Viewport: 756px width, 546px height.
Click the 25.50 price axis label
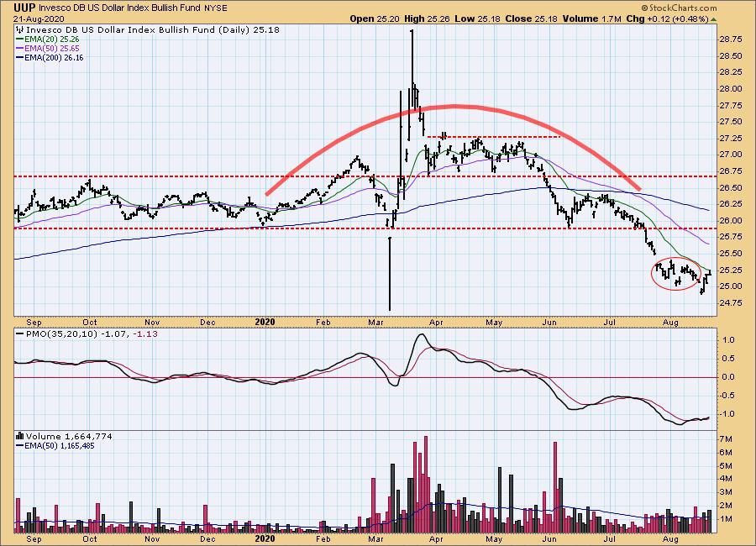coord(731,253)
